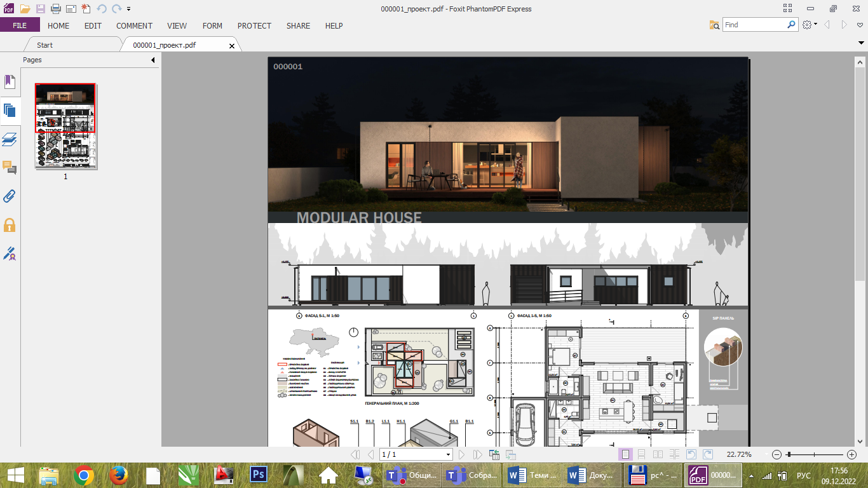Image resolution: width=868 pixels, height=488 pixels.
Task: Go to previous find result arrow
Action: 827,25
